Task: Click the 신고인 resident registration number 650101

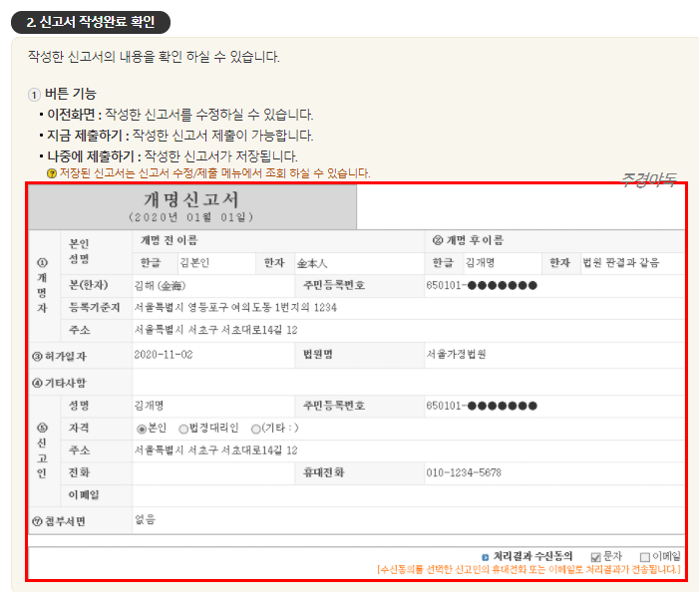Action: click(482, 406)
